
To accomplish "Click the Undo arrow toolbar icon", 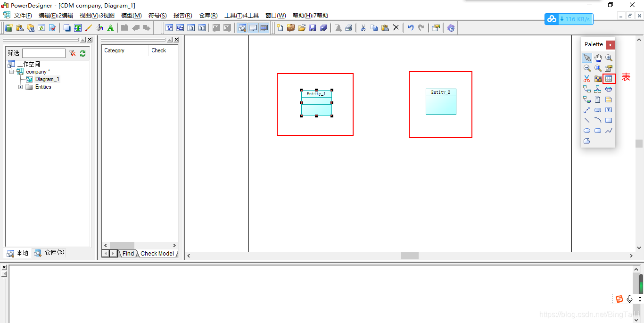I will point(410,28).
